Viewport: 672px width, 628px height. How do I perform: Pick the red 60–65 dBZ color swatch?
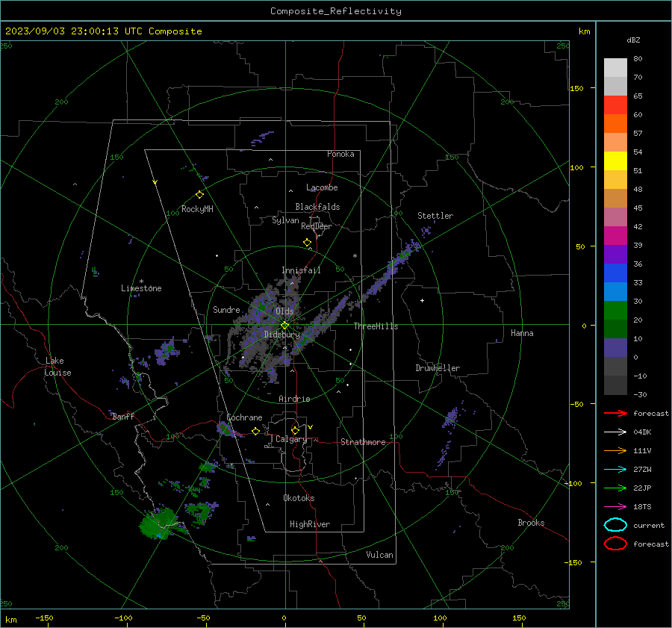tap(615, 105)
